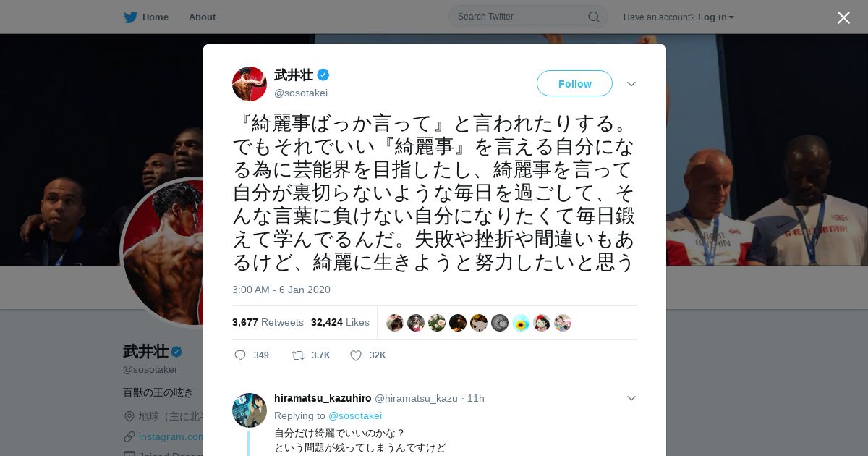Viewport: 868px width, 456px height.
Task: Click the Twitter bird Home icon
Action: pos(130,17)
